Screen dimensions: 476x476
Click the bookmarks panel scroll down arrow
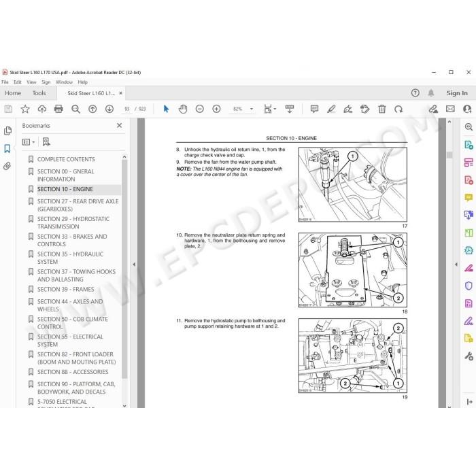pos(124,405)
